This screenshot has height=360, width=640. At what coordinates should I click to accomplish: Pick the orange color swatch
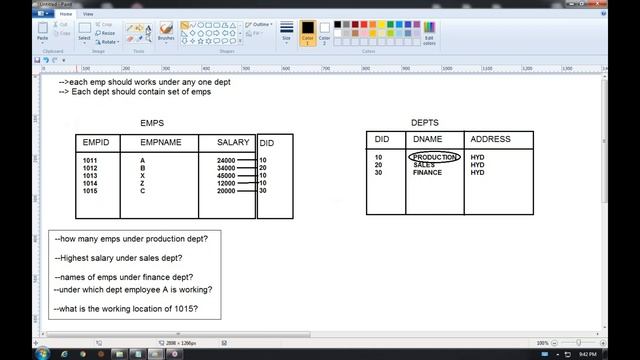coord(373,24)
